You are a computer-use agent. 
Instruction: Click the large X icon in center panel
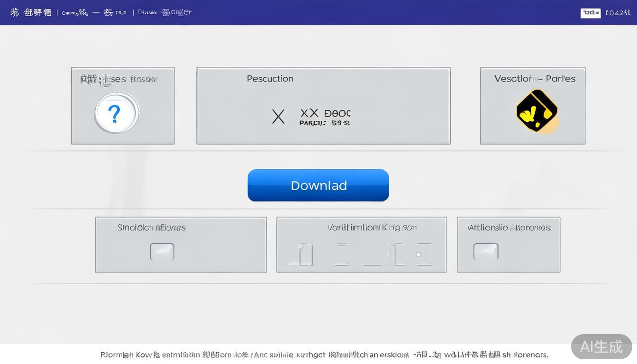(x=278, y=117)
